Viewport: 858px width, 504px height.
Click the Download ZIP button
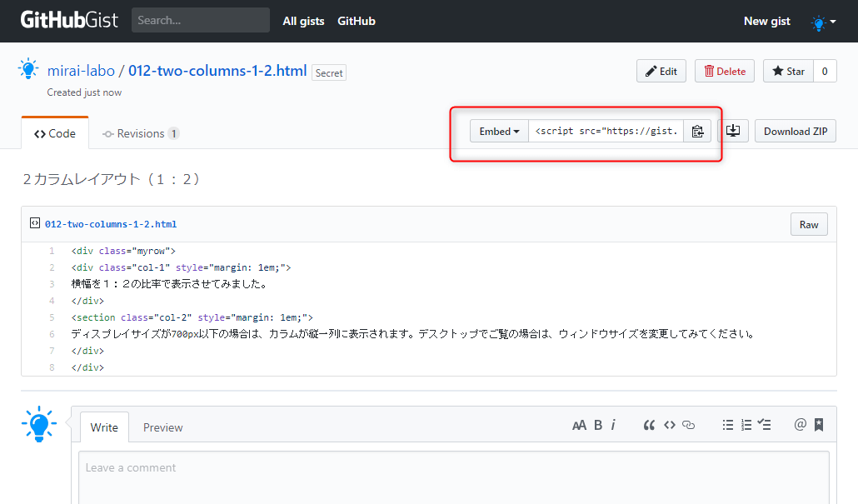[795, 132]
